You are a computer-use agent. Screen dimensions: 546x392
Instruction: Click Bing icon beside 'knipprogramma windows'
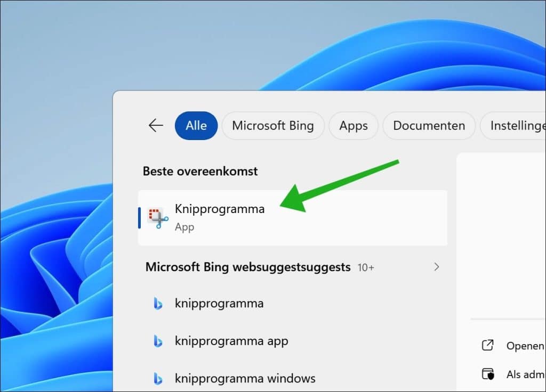pos(158,379)
